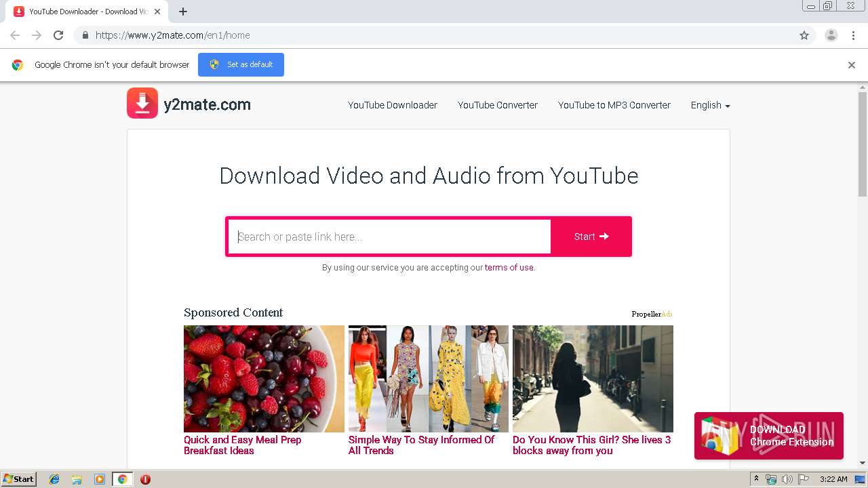
Task: Open Quick and Easy Meal Prep link
Action: pos(243,445)
